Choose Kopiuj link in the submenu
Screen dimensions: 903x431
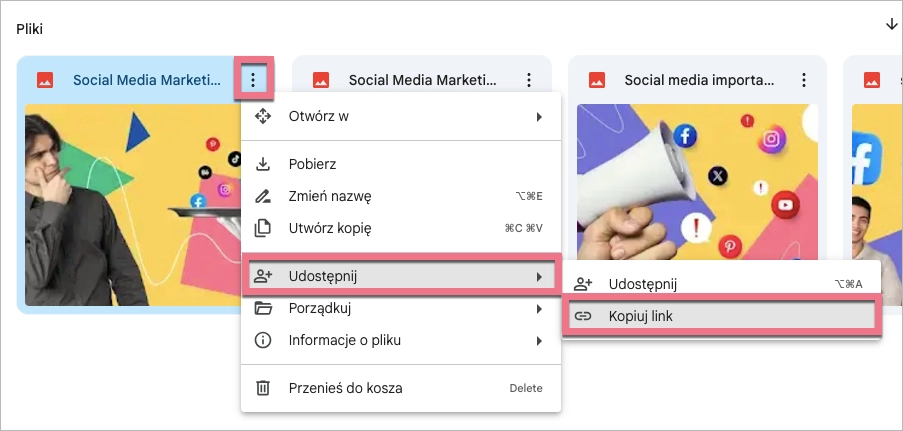point(722,316)
